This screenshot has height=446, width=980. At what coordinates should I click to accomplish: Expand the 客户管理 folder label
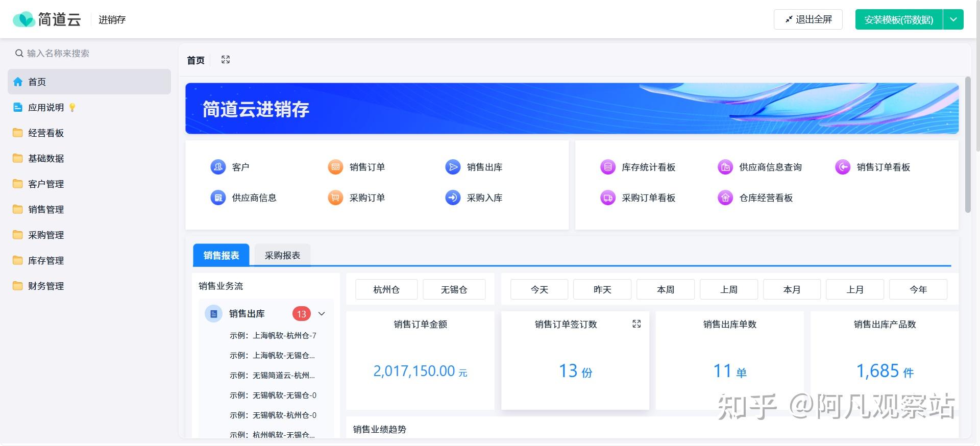coord(46,184)
